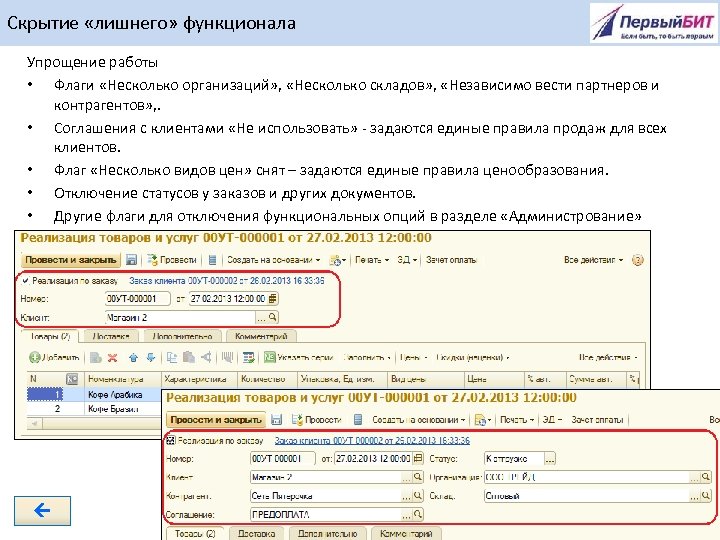Open ЭД dropdown in lower window

[x=552, y=420]
